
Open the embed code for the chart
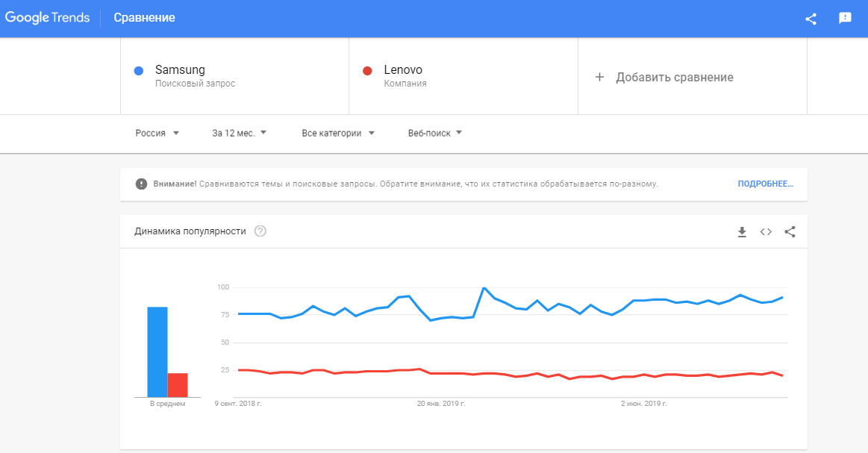pyautogui.click(x=765, y=232)
